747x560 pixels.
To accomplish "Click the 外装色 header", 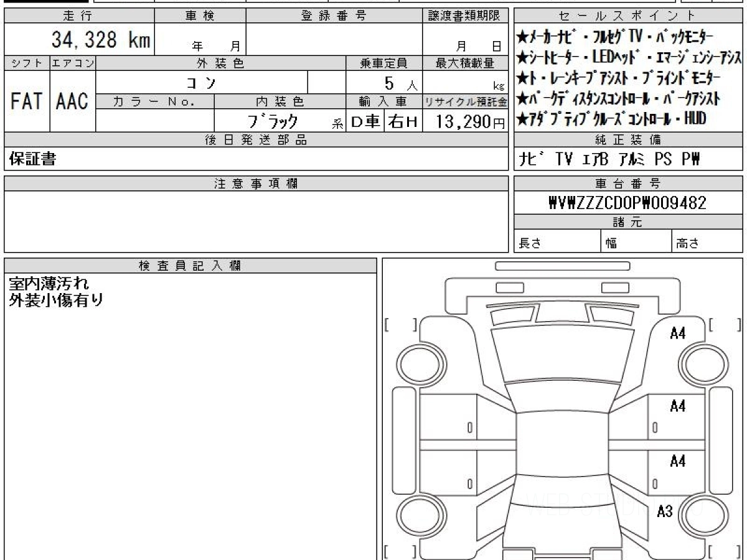I will (221, 63).
